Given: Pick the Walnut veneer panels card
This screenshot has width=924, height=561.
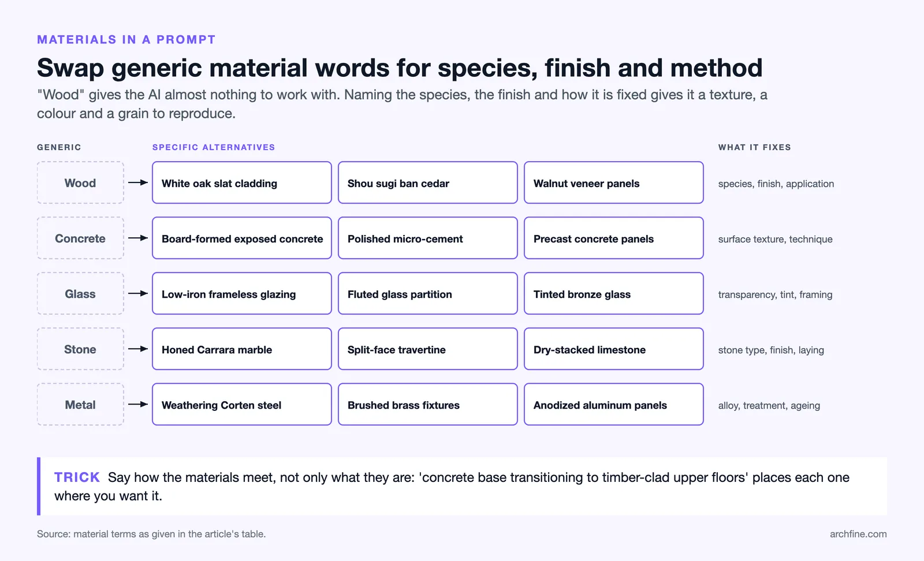Looking at the screenshot, I should [614, 182].
